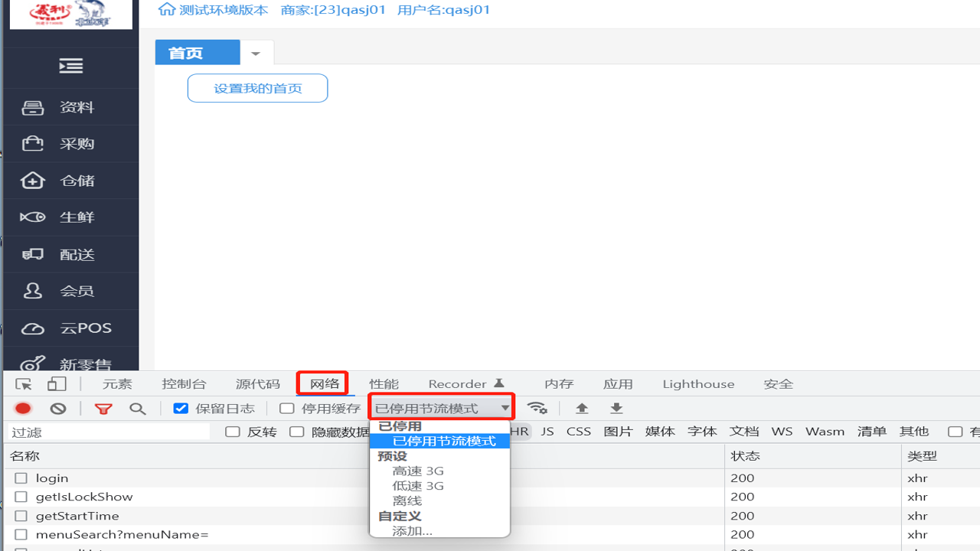Switch to the 控制台 DevTools tab
This screenshot has width=980, height=551.
tap(185, 384)
